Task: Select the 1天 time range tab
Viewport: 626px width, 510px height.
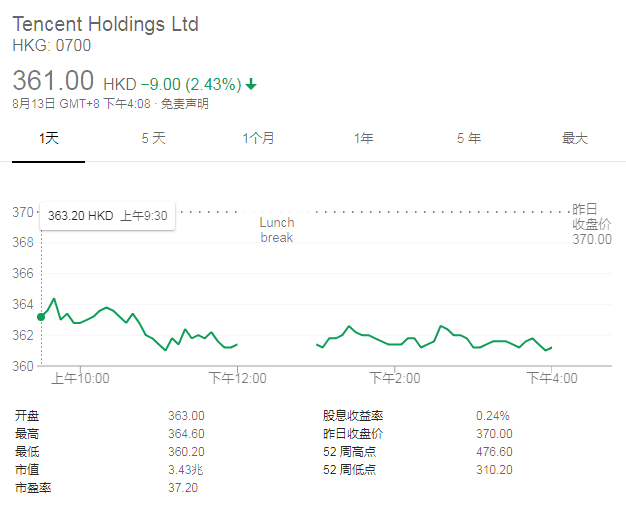Action: pos(49,138)
